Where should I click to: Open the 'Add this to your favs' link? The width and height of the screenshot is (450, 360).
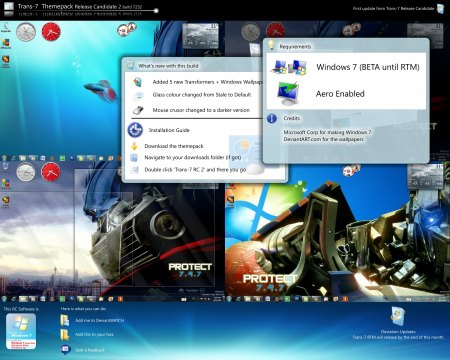94,334
